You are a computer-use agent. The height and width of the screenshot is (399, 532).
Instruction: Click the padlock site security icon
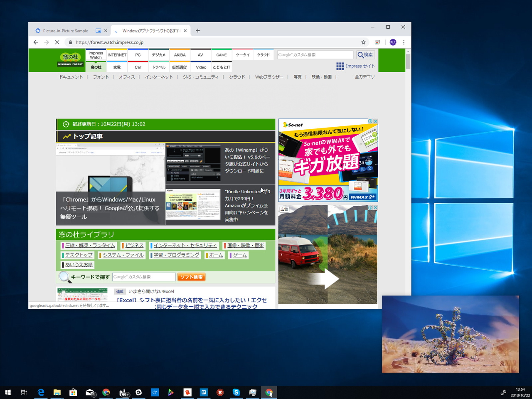point(70,42)
